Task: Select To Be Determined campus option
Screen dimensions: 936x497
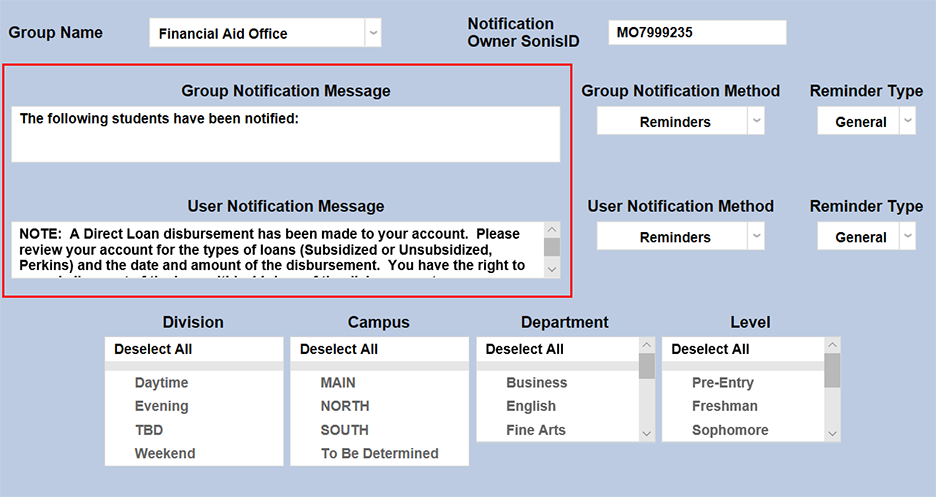Action: click(380, 453)
